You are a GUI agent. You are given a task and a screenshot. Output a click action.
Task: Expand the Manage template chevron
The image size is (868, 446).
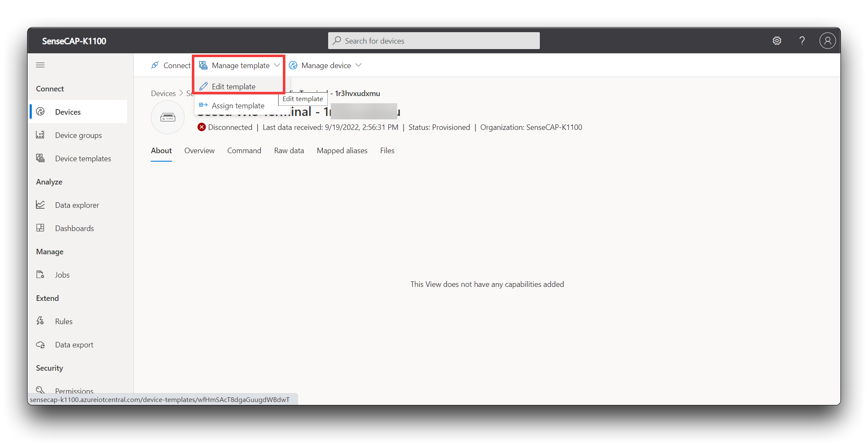pyautogui.click(x=277, y=65)
